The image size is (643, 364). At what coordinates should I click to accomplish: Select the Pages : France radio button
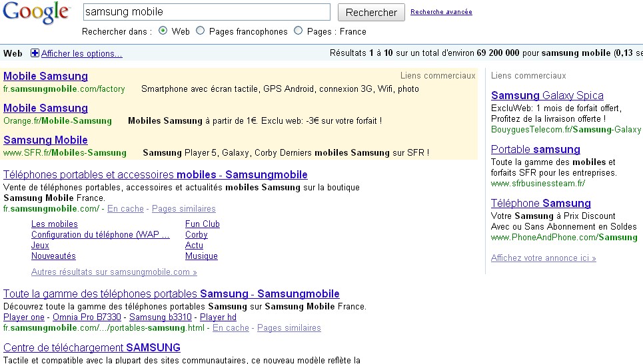(298, 31)
